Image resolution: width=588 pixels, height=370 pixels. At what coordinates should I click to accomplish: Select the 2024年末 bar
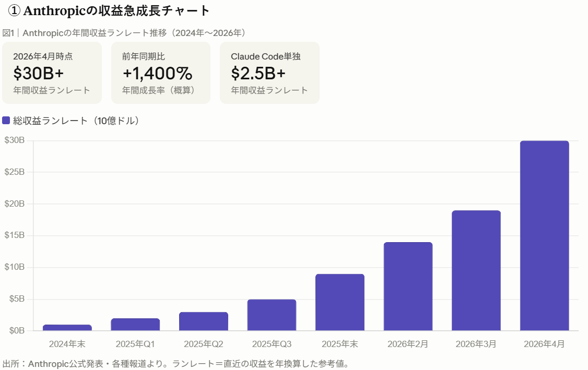click(67, 328)
